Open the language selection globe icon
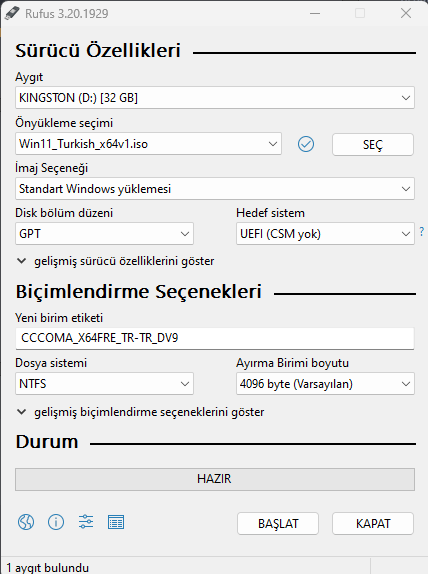 [x=26, y=522]
